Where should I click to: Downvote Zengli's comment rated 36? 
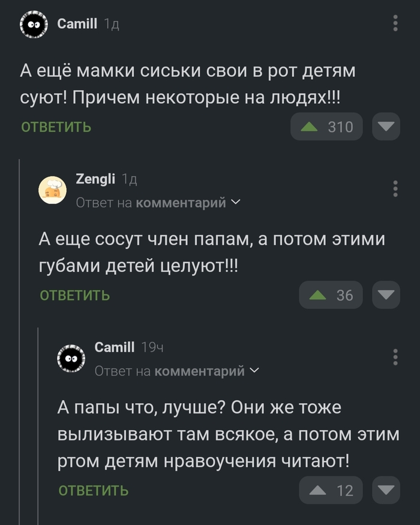(386, 295)
